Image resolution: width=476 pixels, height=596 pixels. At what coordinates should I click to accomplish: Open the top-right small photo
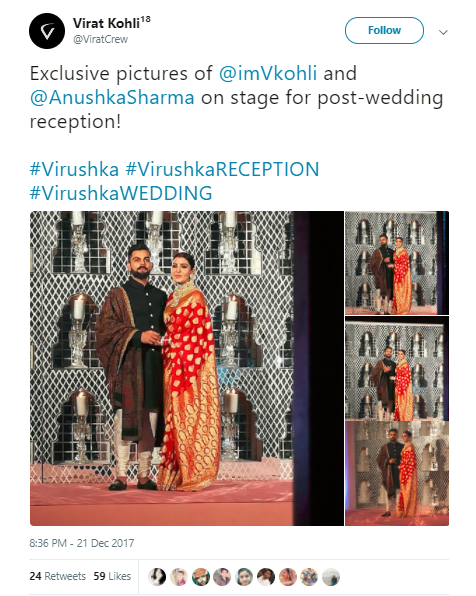coord(397,263)
